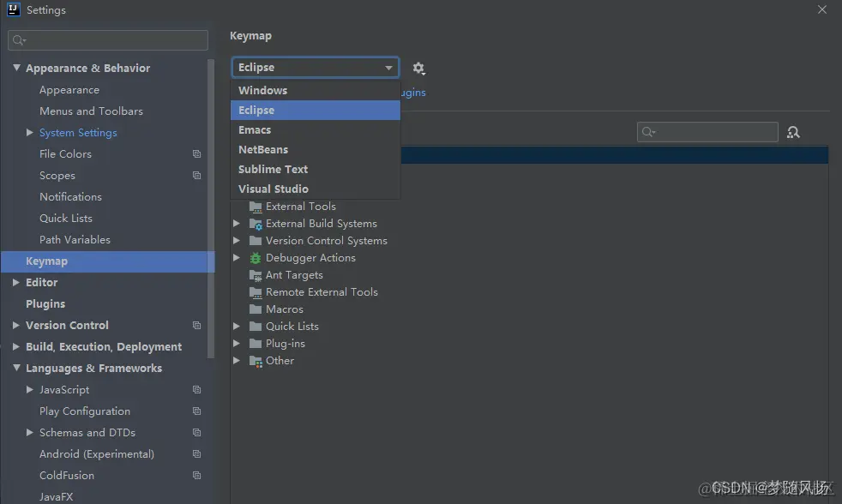Viewport: 842px width, 504px height.
Task: Select Quick Lists in the left sidebar
Action: pyautogui.click(x=65, y=219)
